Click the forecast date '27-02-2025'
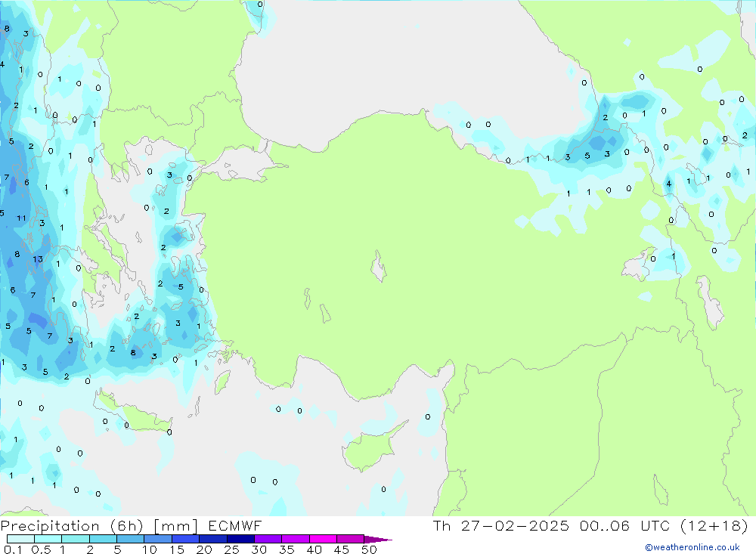This screenshot has height=554, width=756. [515, 525]
